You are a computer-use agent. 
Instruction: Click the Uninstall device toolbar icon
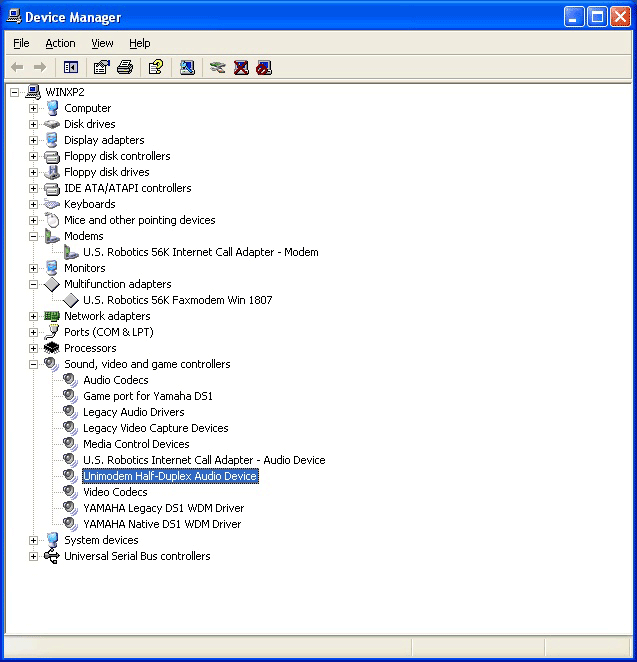(241, 67)
